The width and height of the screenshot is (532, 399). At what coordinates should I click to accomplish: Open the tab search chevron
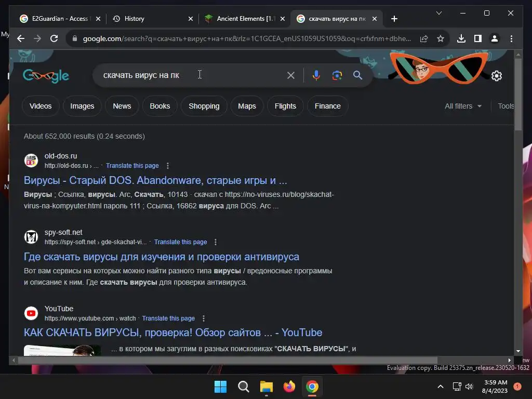pos(438,13)
